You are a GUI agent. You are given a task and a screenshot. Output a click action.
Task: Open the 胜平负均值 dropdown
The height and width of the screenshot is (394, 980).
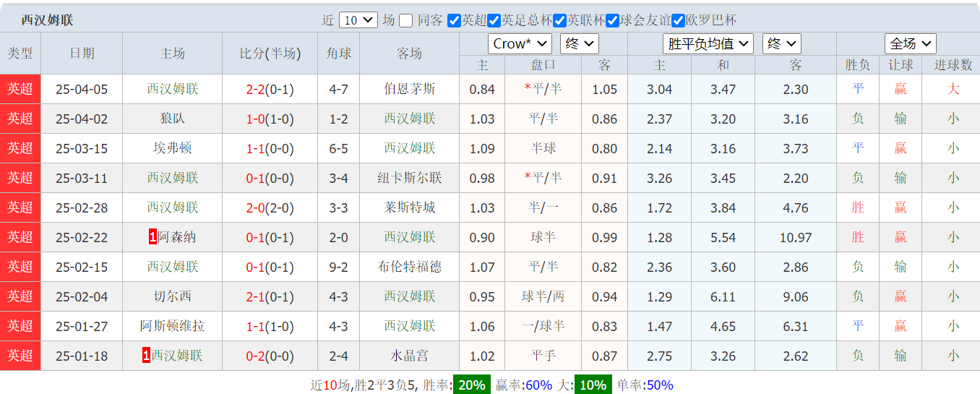pyautogui.click(x=708, y=43)
